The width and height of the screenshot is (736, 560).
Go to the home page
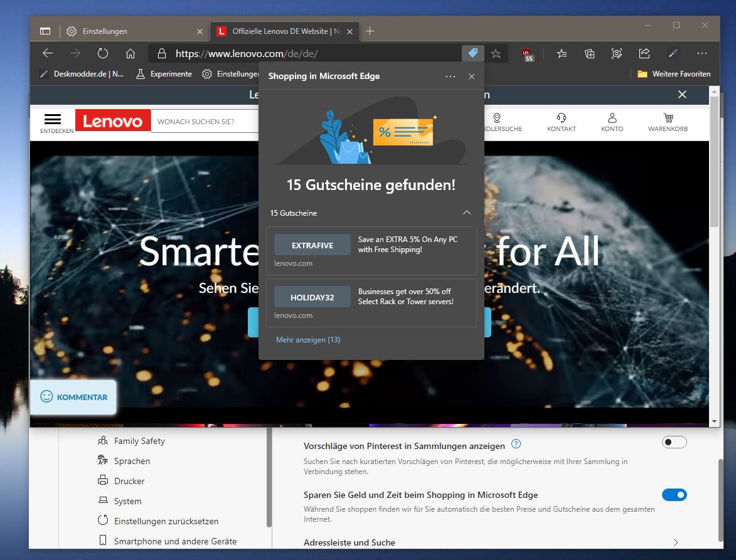[131, 53]
